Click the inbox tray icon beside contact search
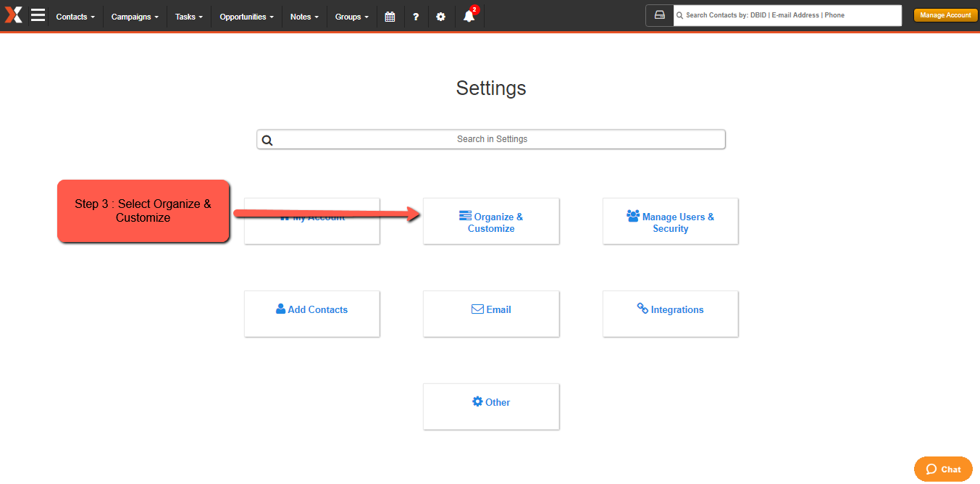Image resolution: width=980 pixels, height=484 pixels. tap(660, 15)
